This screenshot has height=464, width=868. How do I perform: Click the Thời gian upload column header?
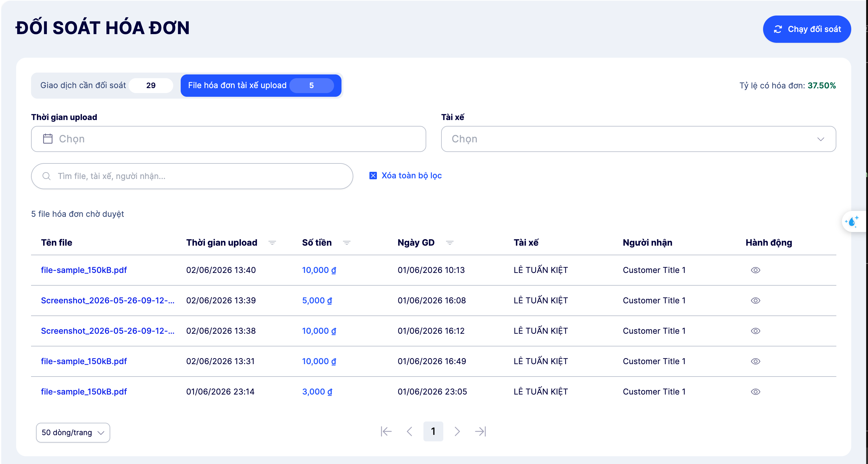click(222, 243)
